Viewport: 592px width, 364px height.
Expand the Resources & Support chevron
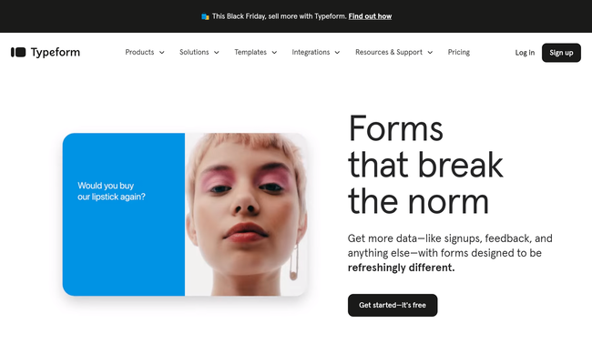click(430, 53)
